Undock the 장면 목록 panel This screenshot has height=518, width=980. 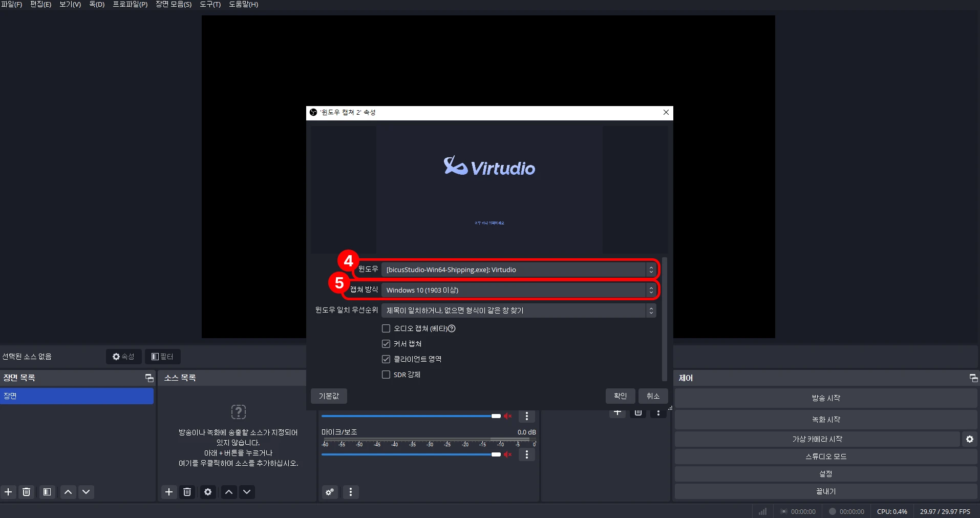[x=149, y=378]
